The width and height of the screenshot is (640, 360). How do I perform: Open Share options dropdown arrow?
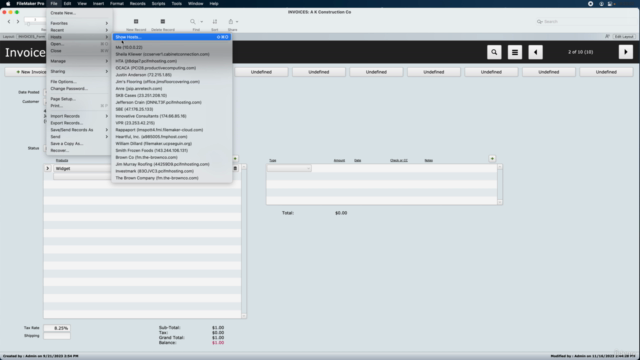tap(237, 22)
